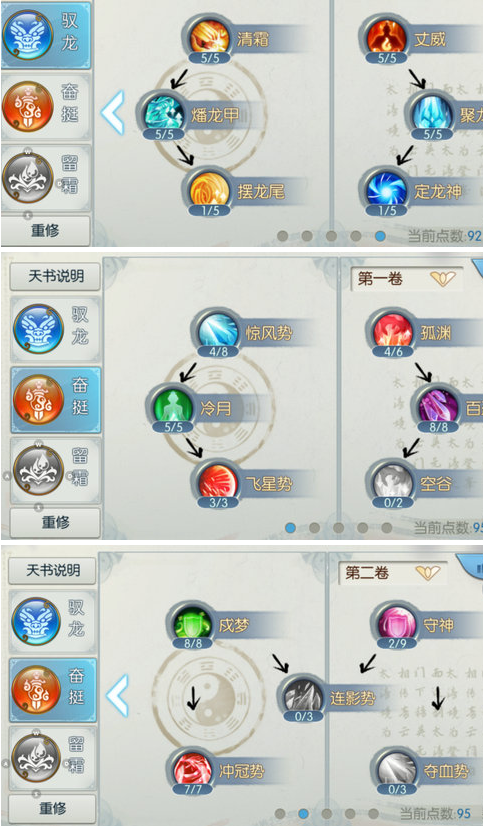Select first page dot in bottom panel
The height and width of the screenshot is (826, 483).
[x=280, y=814]
